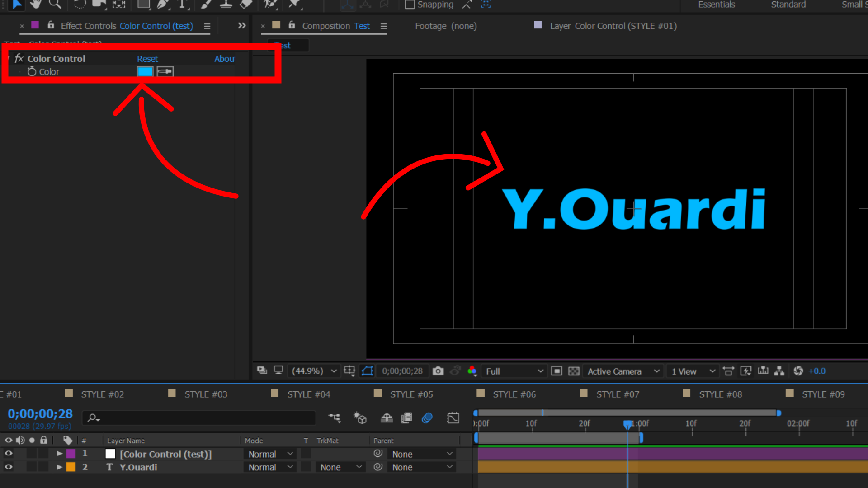
Task: Open the blue Color swatch picker
Action: pos(145,71)
